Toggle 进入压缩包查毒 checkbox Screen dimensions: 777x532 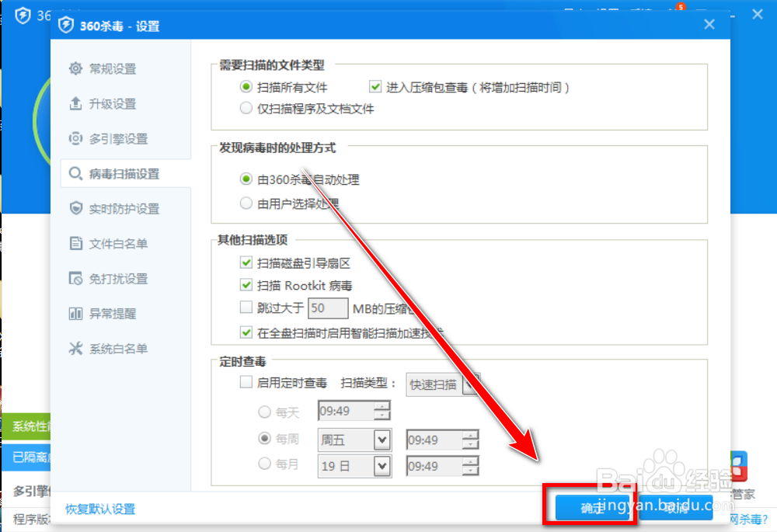tap(375, 87)
